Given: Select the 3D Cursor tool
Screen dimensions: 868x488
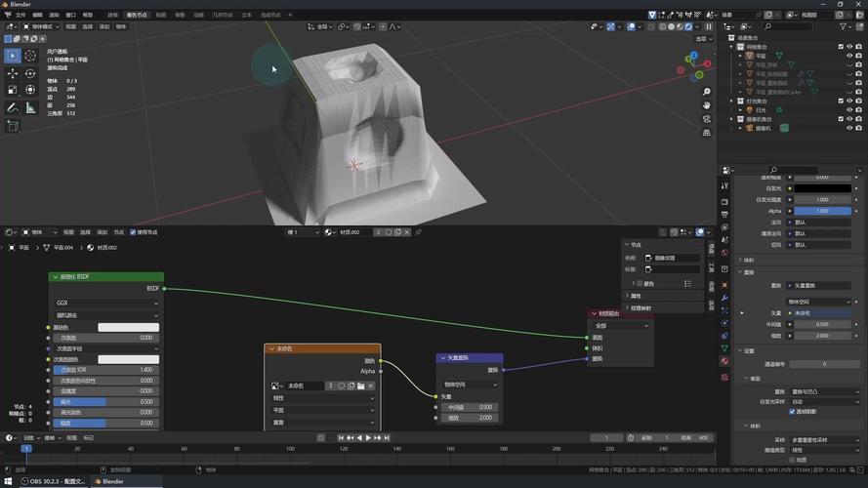Looking at the screenshot, I should [30, 56].
